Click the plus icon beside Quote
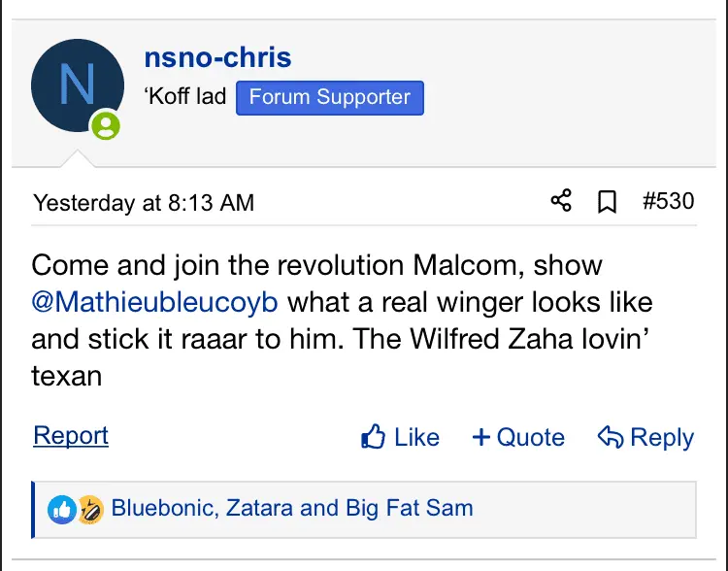The image size is (728, 571). pyautogui.click(x=480, y=437)
